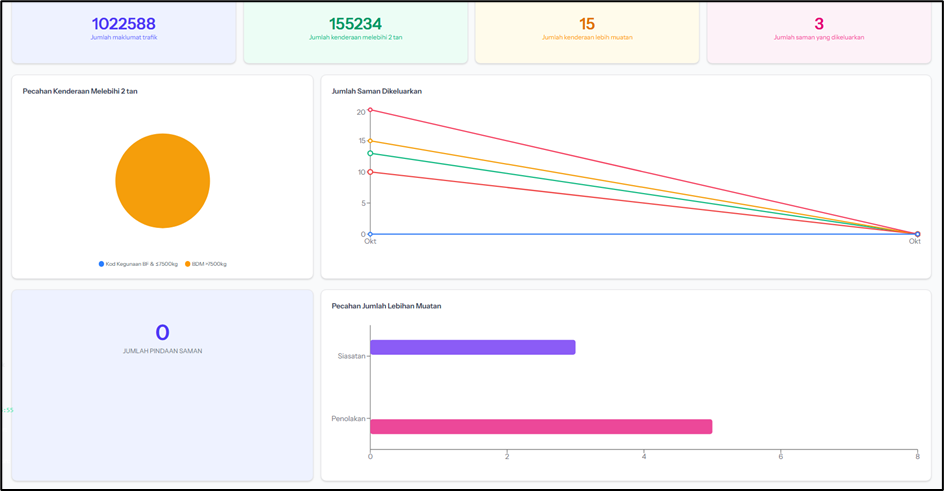944x491 pixels.
Task: Open the 15 kenderaan lebih muatan card
Action: pos(587,29)
